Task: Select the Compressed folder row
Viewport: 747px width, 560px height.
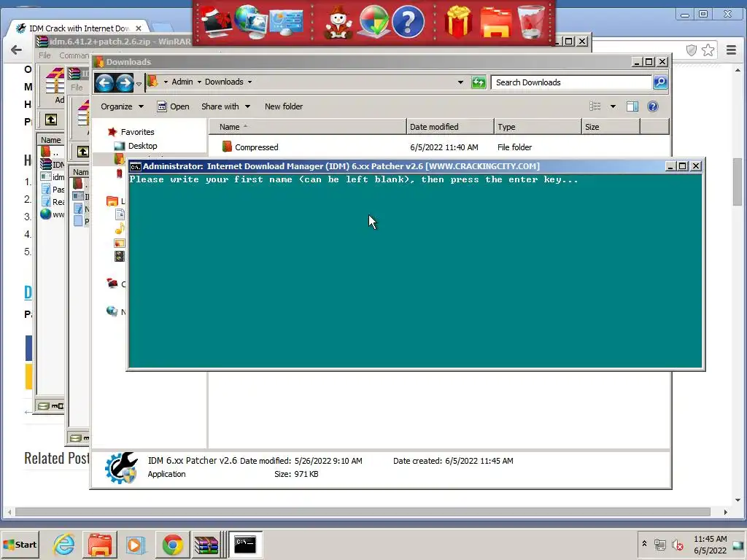Action: [438, 147]
